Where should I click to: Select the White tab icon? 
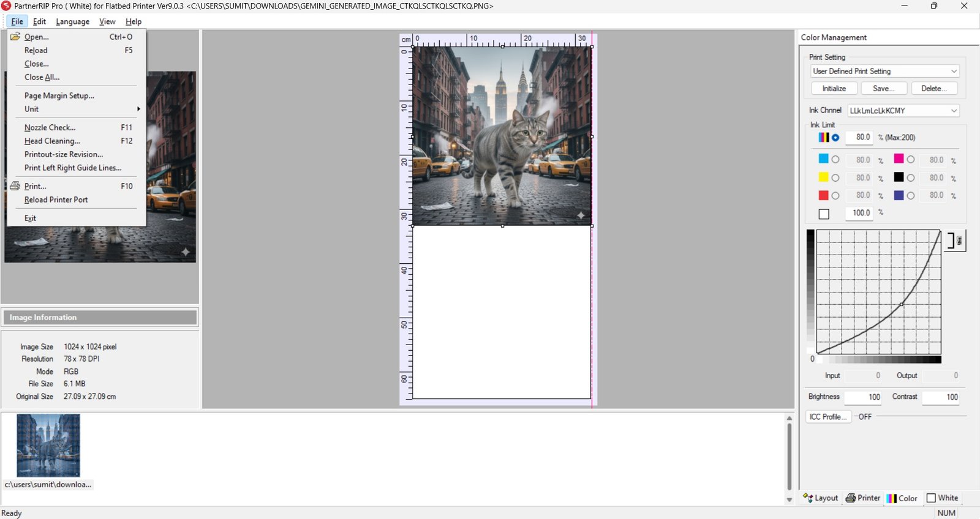click(x=931, y=498)
